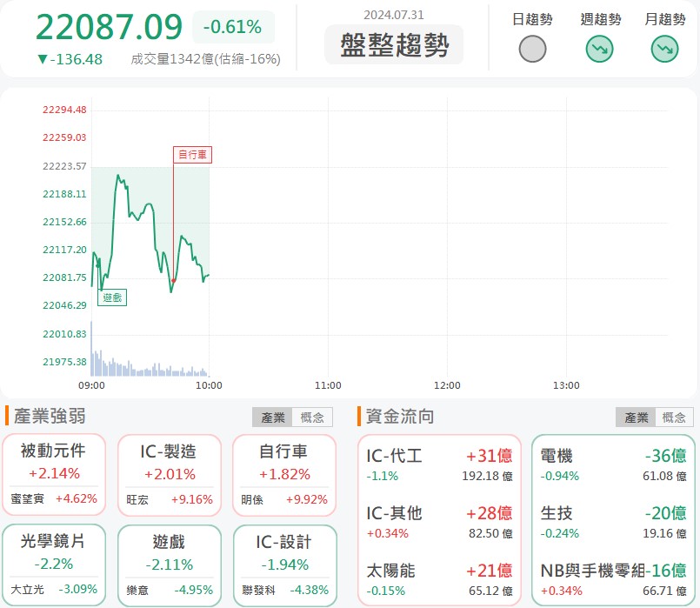
Task: Open the IC-製造 industry card
Action: [x=170, y=475]
